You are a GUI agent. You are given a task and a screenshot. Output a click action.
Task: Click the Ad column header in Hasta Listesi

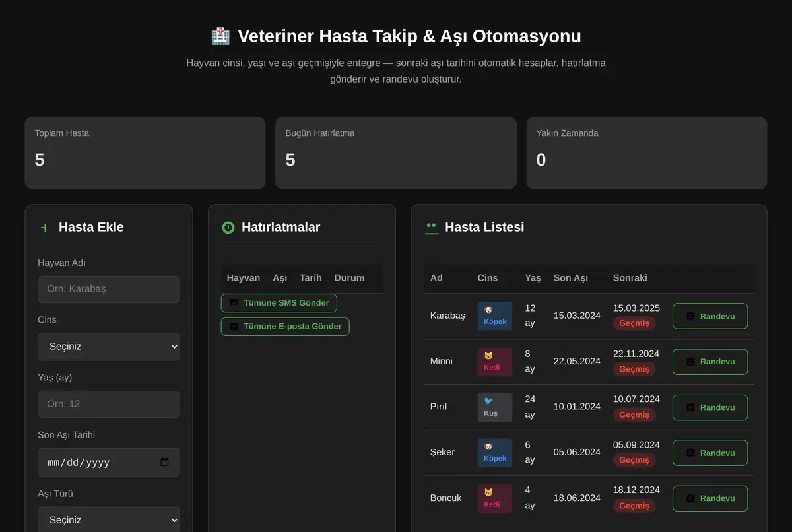[x=436, y=278]
